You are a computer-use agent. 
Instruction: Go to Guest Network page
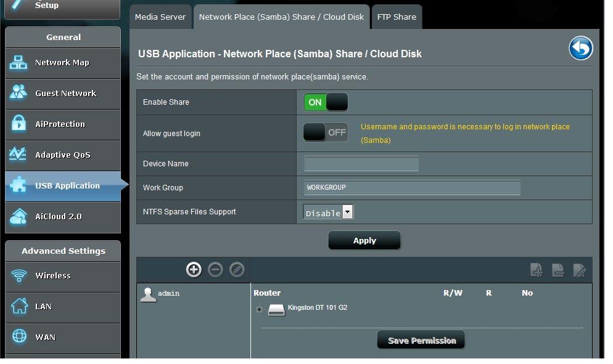point(63,94)
